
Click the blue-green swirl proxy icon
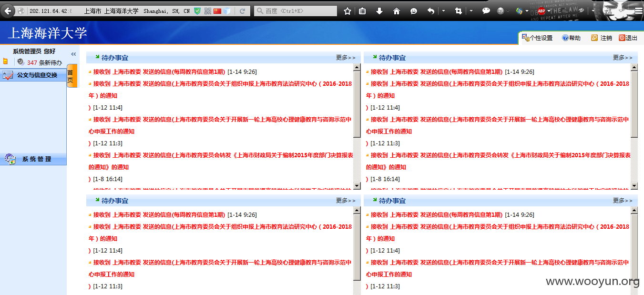pos(519,11)
